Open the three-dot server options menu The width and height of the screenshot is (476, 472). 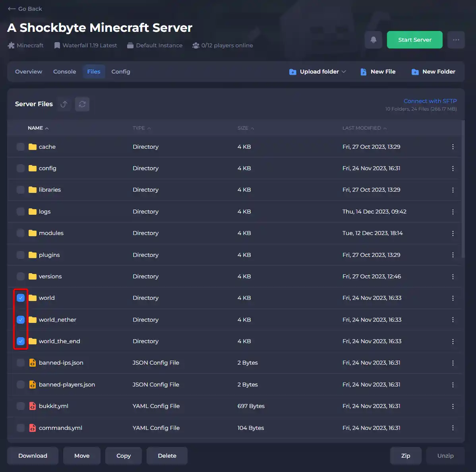click(x=456, y=40)
